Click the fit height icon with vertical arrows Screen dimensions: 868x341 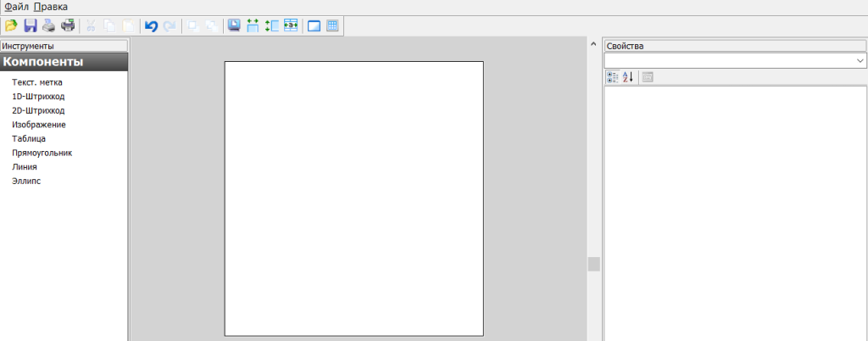tap(272, 25)
